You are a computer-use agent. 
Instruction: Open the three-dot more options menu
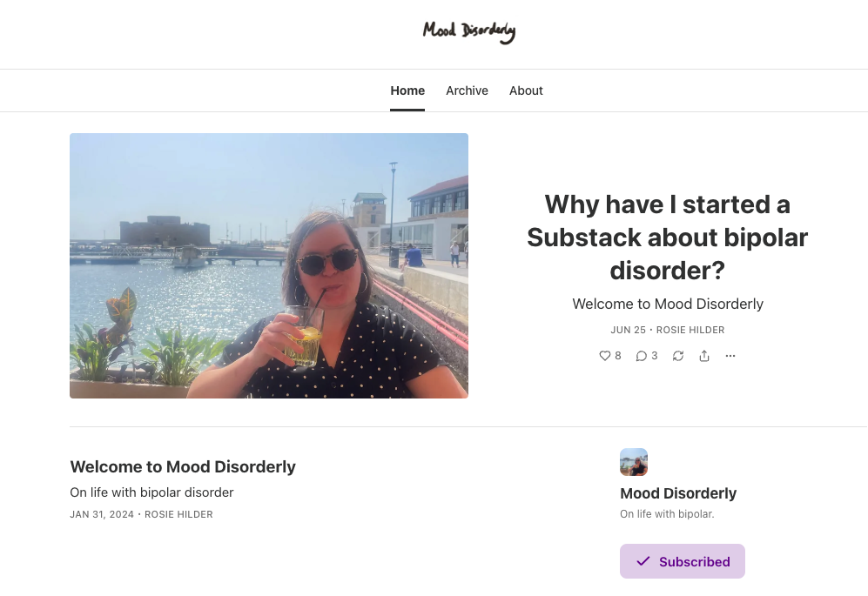[730, 356]
